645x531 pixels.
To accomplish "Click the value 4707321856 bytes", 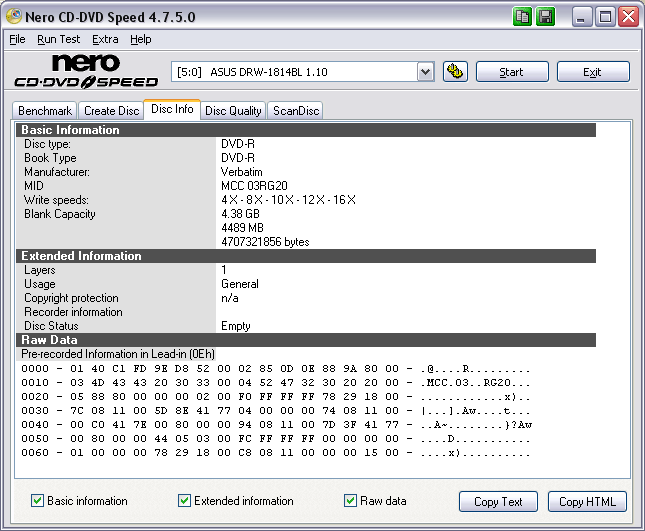I will click(x=265, y=242).
